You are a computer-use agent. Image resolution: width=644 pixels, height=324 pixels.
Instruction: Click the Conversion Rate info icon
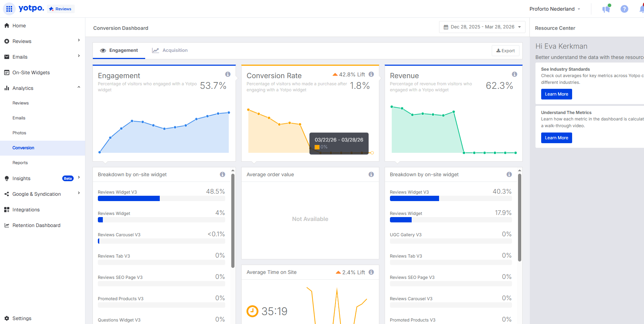pos(371,74)
